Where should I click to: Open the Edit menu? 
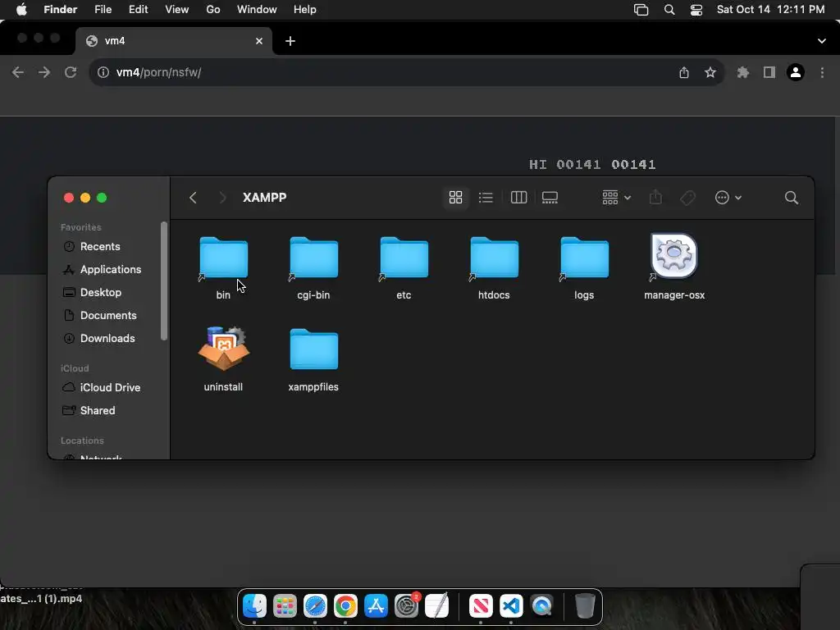(138, 10)
